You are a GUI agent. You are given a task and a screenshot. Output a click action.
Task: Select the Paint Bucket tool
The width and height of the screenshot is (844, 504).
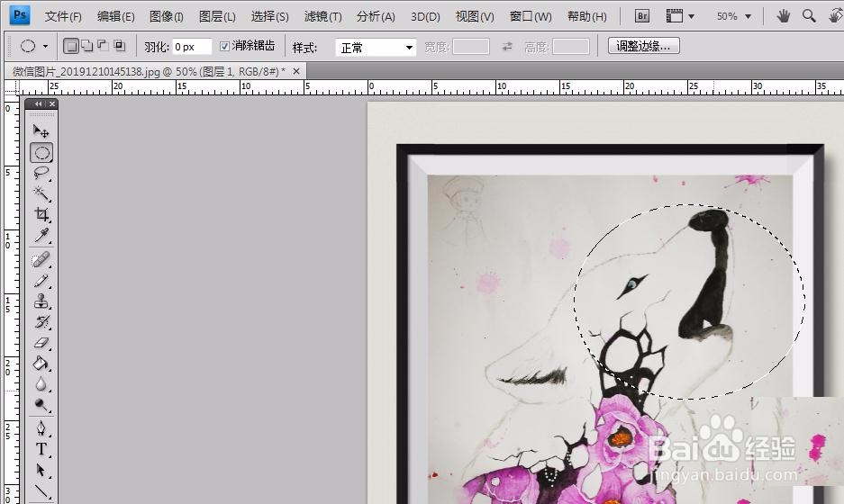point(41,364)
